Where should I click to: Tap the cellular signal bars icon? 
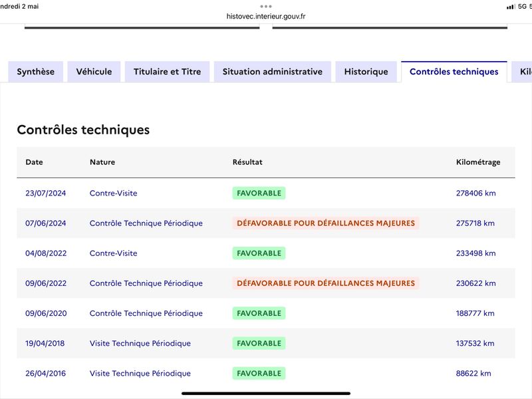pyautogui.click(x=510, y=7)
